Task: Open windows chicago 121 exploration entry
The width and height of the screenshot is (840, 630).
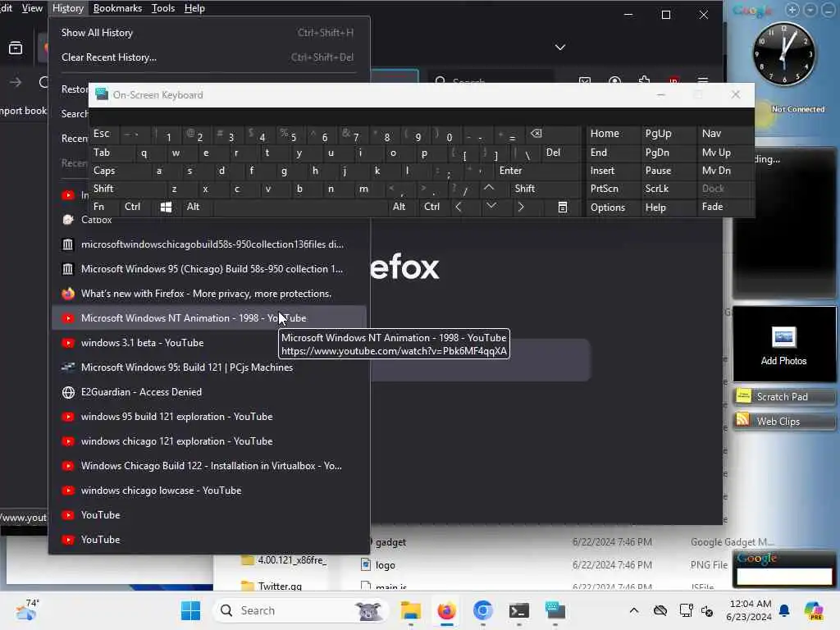Action: click(209, 441)
